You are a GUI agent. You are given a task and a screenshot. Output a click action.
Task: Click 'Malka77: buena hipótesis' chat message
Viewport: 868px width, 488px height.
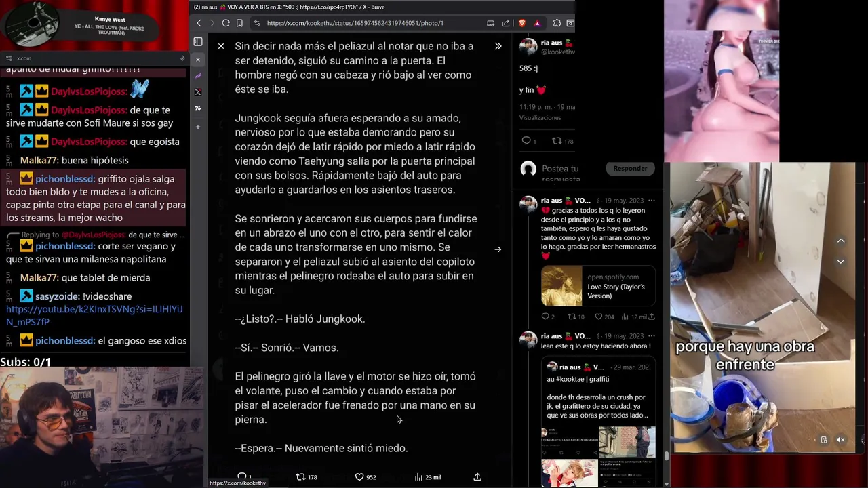[74, 160]
